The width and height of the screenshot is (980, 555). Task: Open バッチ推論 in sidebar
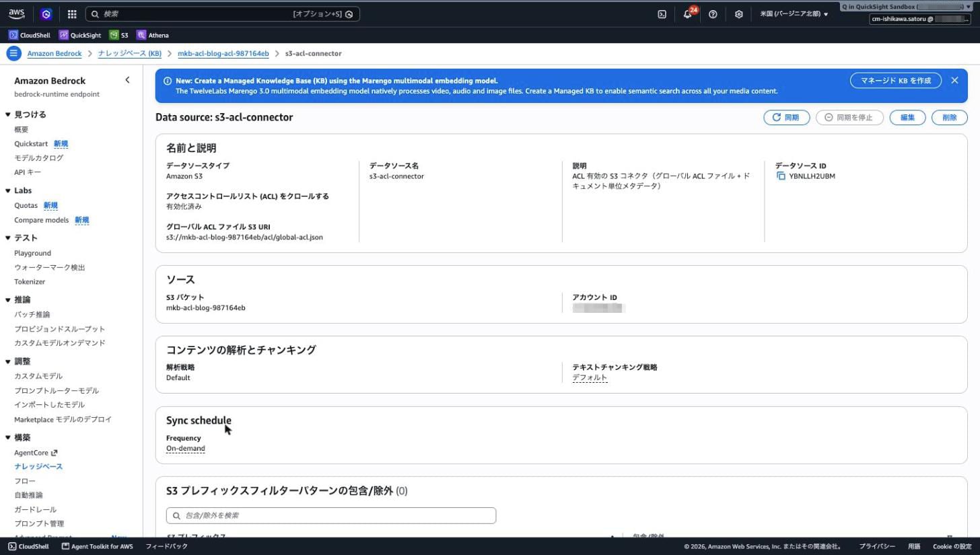(x=32, y=314)
